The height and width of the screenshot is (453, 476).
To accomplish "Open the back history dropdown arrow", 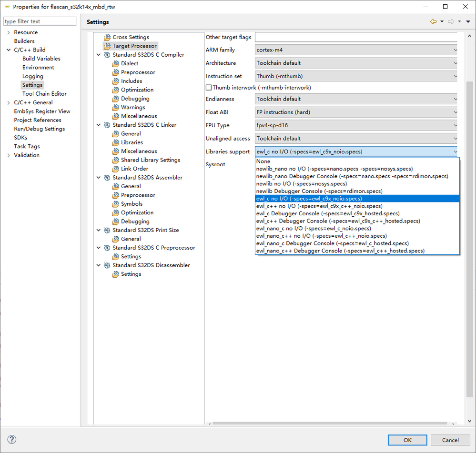I will click(x=442, y=21).
